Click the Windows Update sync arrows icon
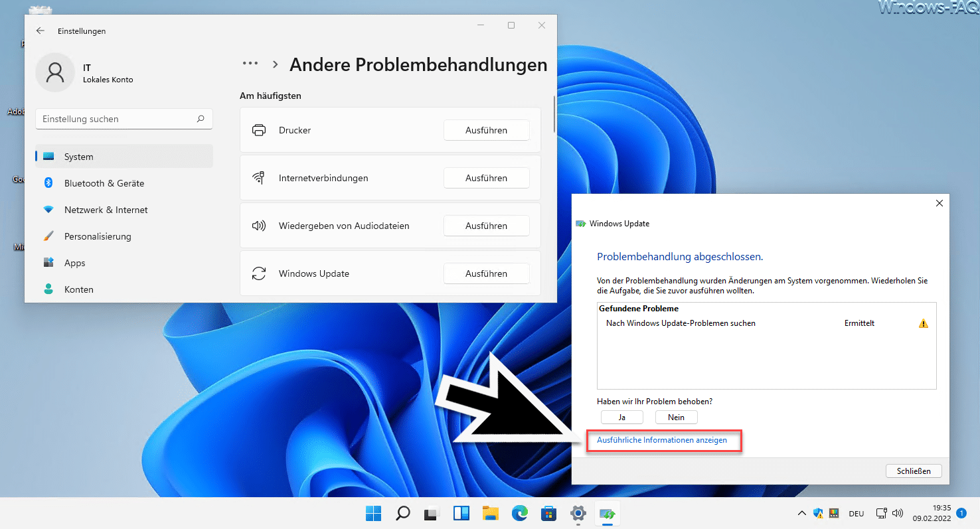The width and height of the screenshot is (980, 529). point(259,273)
